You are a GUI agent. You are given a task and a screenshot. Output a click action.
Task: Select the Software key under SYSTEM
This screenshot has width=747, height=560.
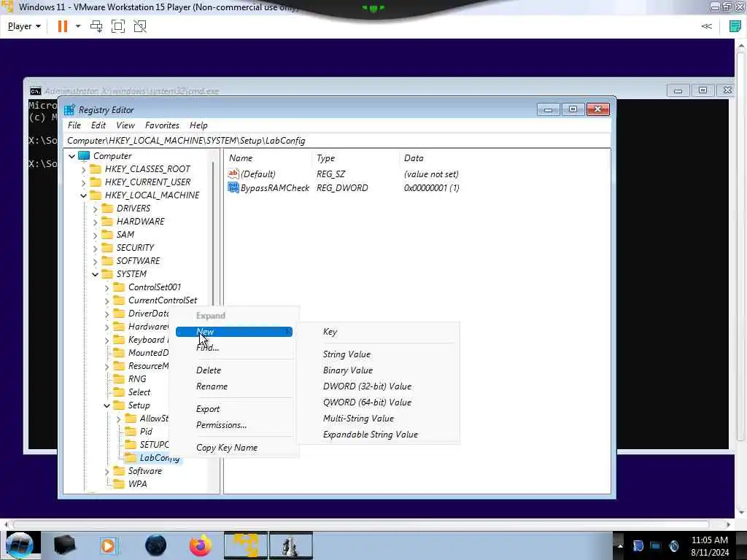(145, 471)
